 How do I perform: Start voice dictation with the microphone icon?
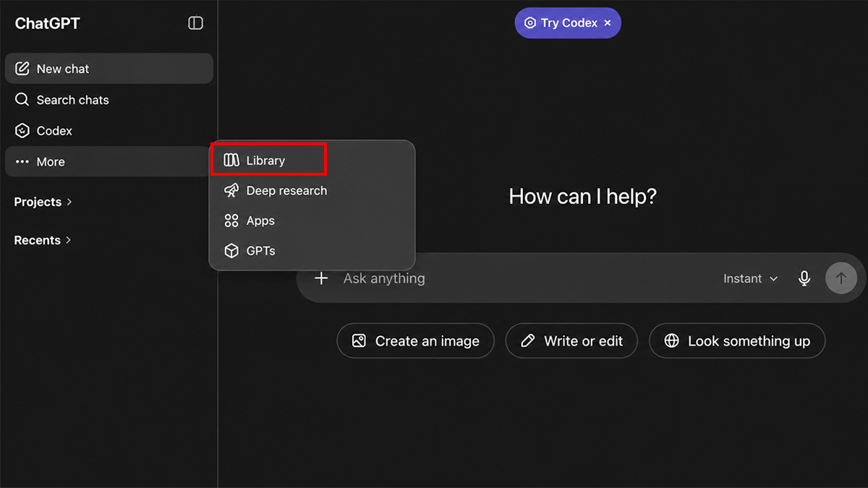tap(804, 278)
